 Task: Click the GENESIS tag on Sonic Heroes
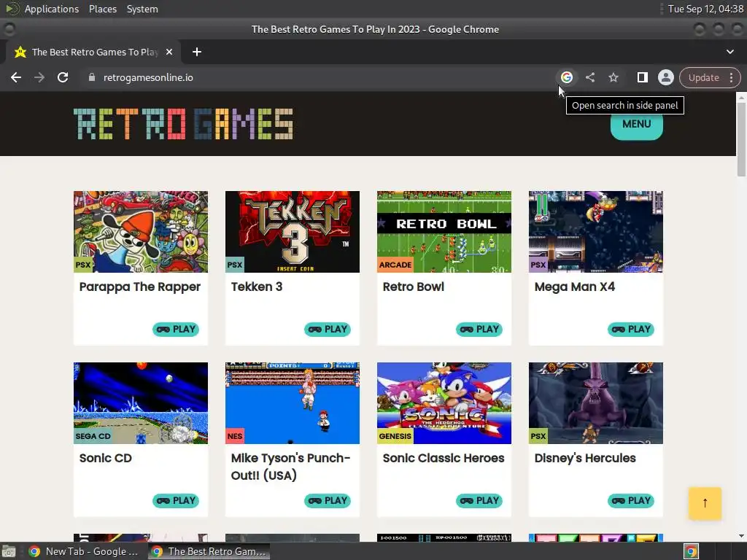395,436
